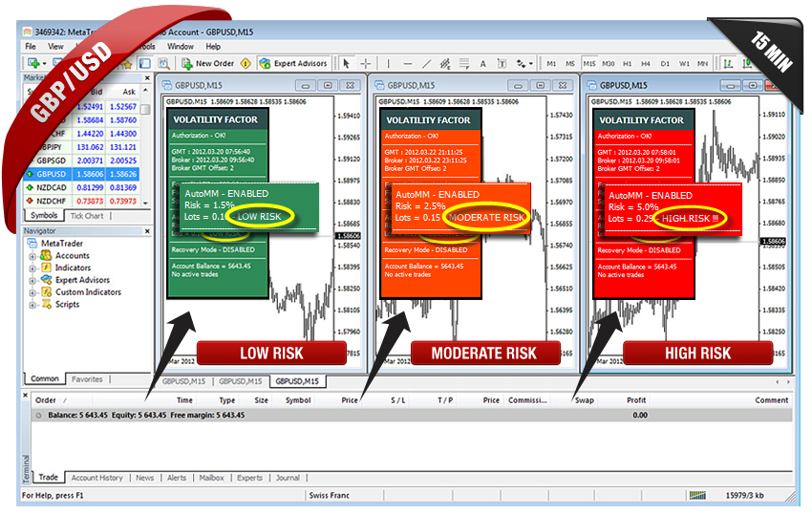Select the horizontal line drawing tool
This screenshot has height=515, width=812.
(x=408, y=63)
